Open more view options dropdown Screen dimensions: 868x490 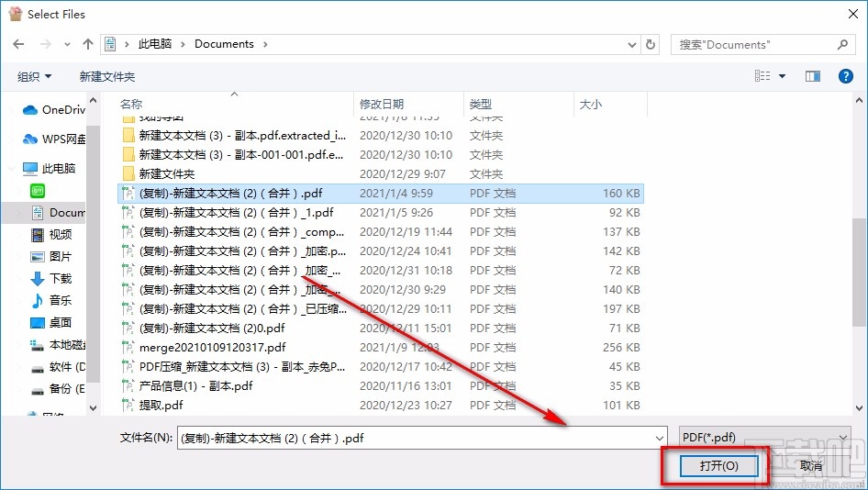pyautogui.click(x=782, y=76)
